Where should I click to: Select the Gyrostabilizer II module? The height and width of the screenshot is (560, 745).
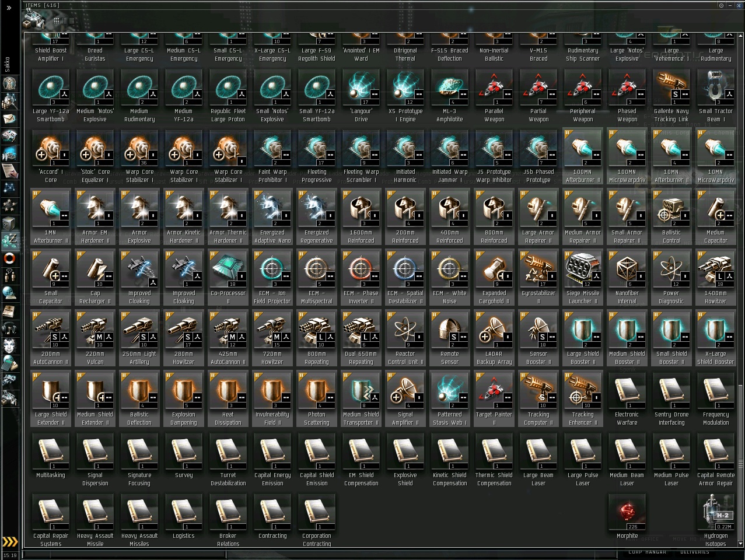(538, 278)
